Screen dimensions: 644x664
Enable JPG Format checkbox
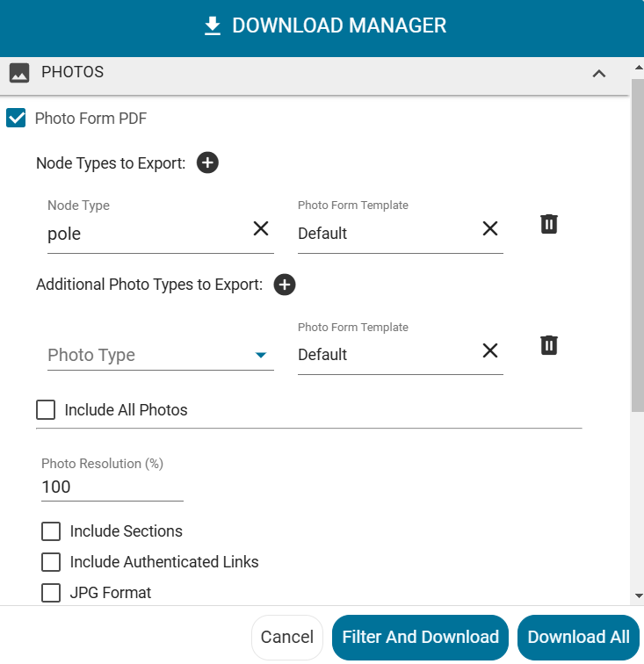click(x=51, y=593)
